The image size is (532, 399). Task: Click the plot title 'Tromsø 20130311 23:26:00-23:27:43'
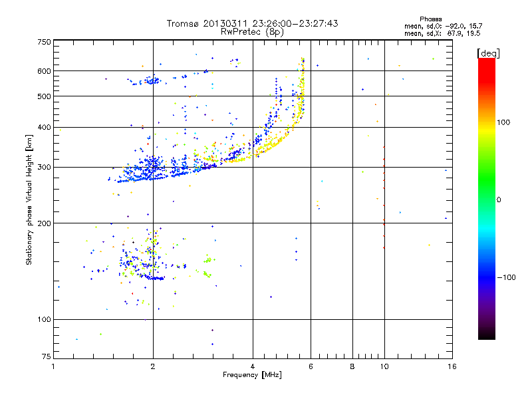click(x=253, y=23)
